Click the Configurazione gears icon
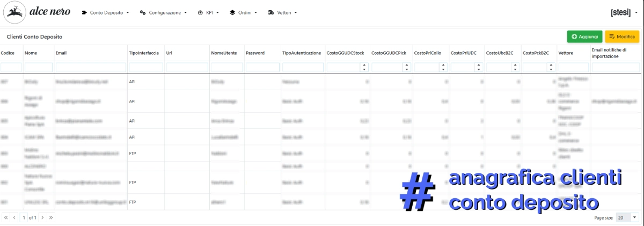Viewport: 644px width, 226px height. pyautogui.click(x=143, y=12)
